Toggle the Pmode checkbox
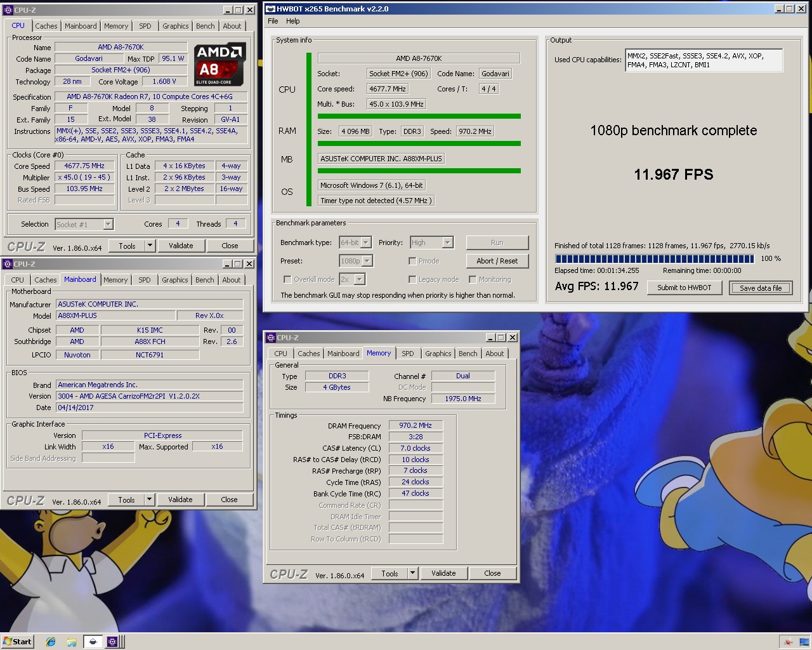812x650 pixels. 412,261
